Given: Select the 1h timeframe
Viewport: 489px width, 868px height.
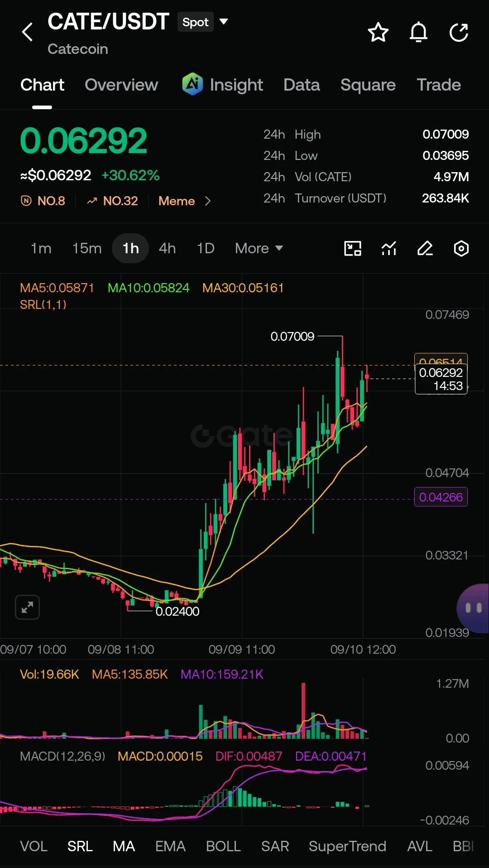Looking at the screenshot, I should click(x=130, y=248).
